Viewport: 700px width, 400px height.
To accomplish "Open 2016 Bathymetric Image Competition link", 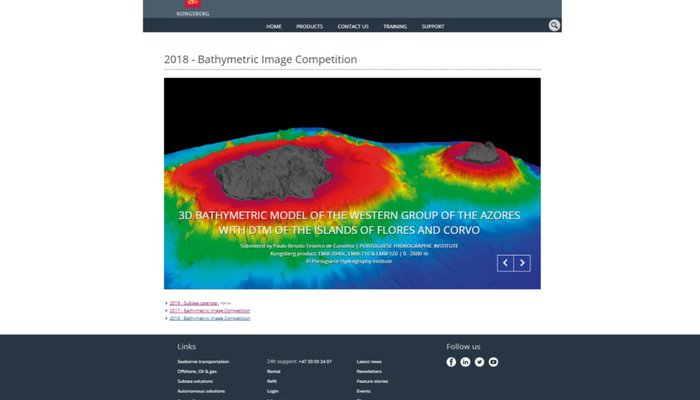I will [x=210, y=318].
